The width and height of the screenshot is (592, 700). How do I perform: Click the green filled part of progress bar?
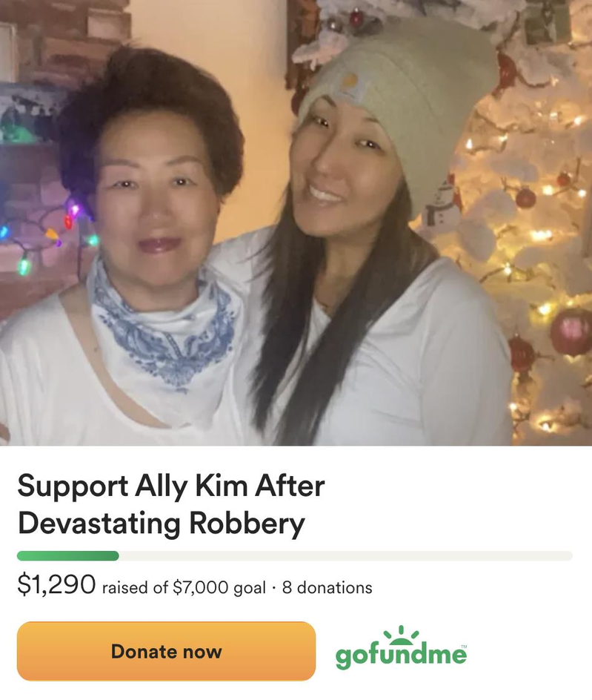pyautogui.click(x=68, y=556)
